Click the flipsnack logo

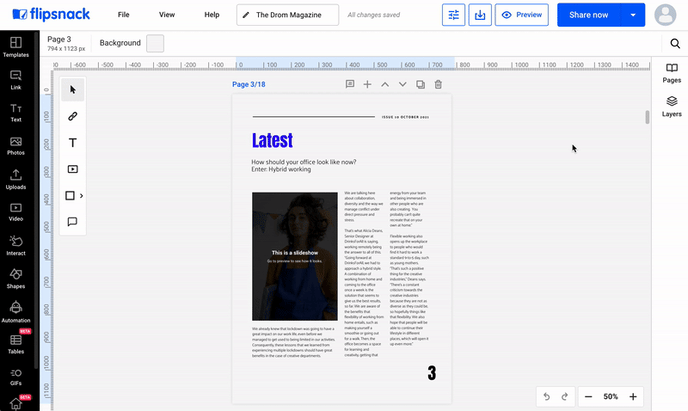coord(51,14)
